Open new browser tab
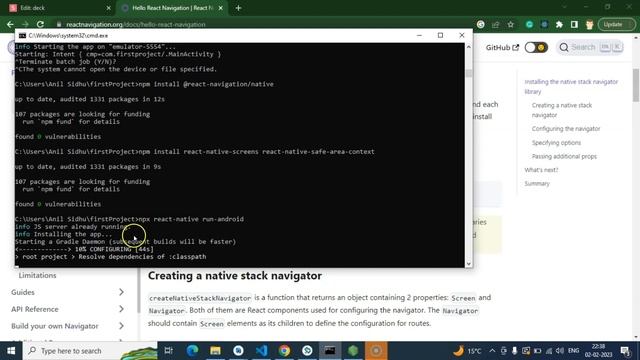 238,8
